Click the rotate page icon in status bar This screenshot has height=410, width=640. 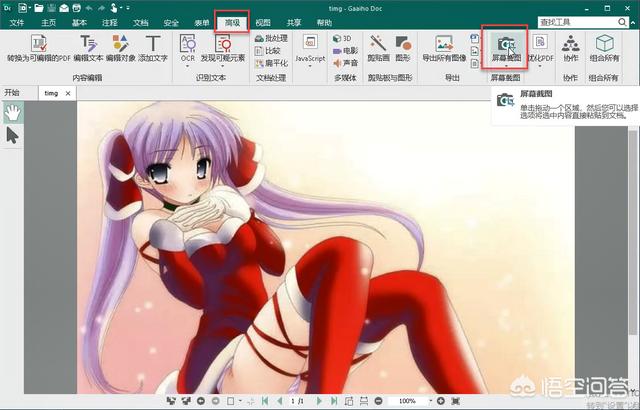click(349, 401)
